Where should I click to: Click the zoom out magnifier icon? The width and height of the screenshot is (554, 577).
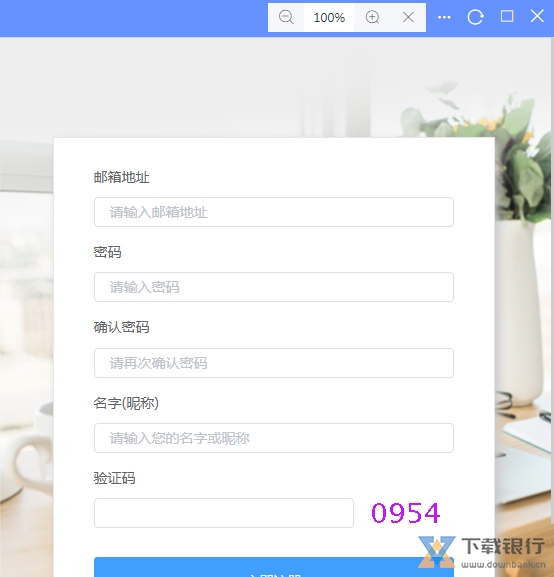[x=286, y=17]
